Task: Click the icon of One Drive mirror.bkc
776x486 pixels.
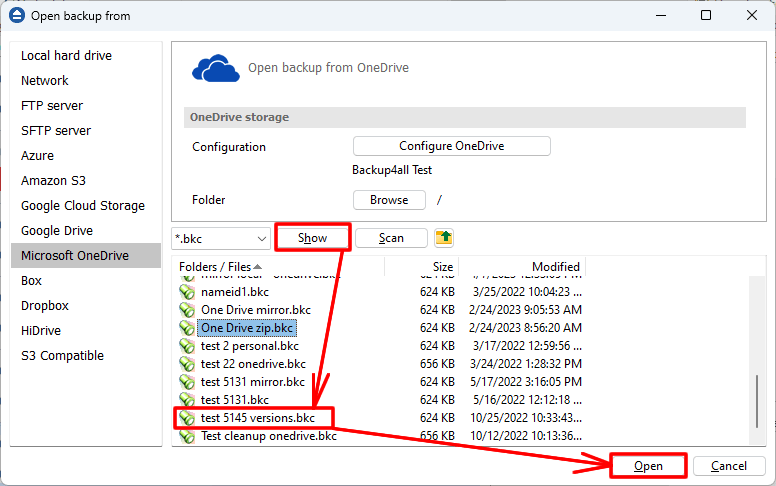Action: 186,310
